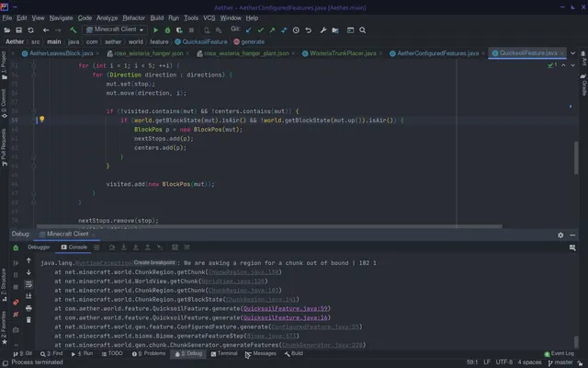
Task: Click the console Down the Stack Trace arrow
Action: [28, 272]
